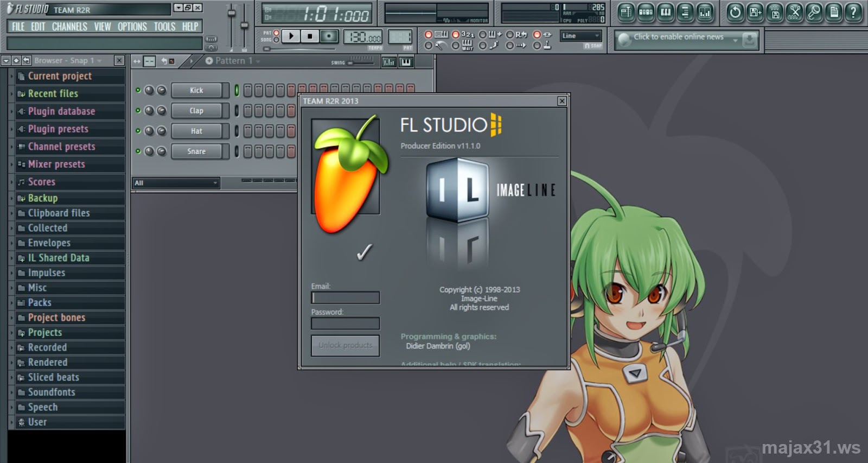Click the Render/export audio file icon
Screen dimensions: 868x463
point(775,12)
